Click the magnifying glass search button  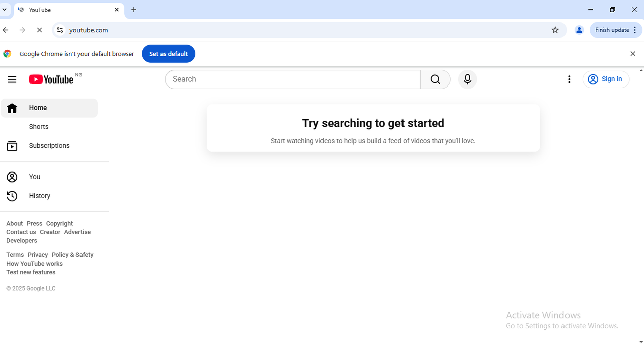(435, 79)
